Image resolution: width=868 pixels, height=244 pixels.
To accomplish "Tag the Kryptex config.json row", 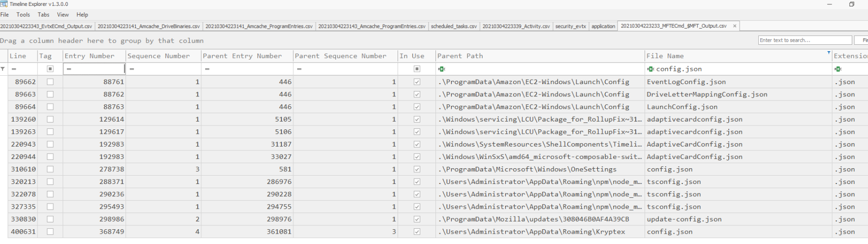I will click(x=50, y=232).
